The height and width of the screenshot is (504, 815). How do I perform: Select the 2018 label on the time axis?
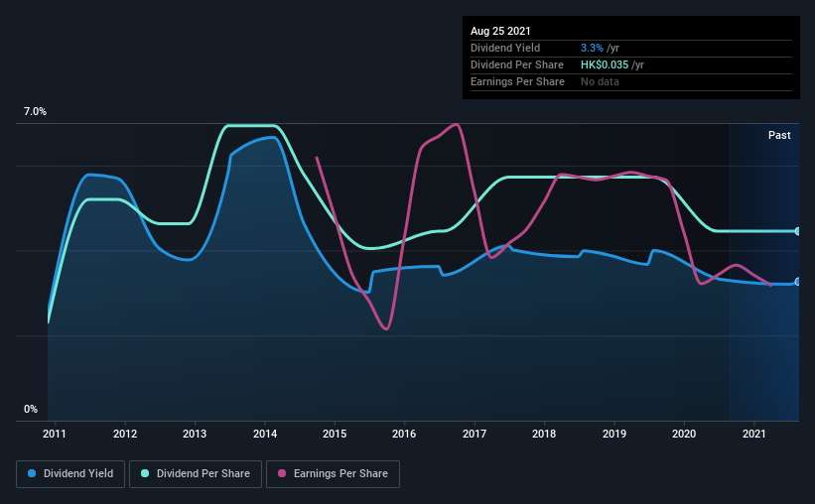(544, 434)
